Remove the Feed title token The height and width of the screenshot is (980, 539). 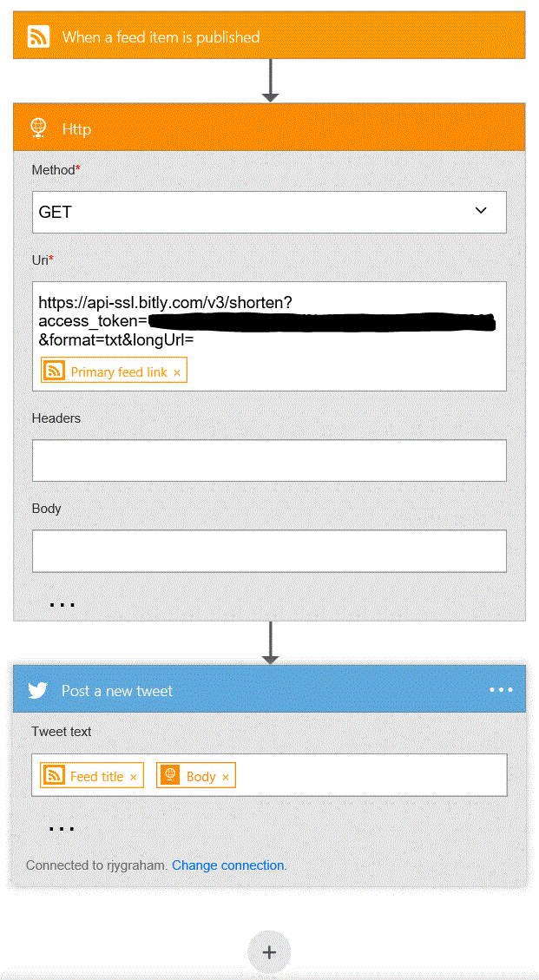[x=133, y=777]
